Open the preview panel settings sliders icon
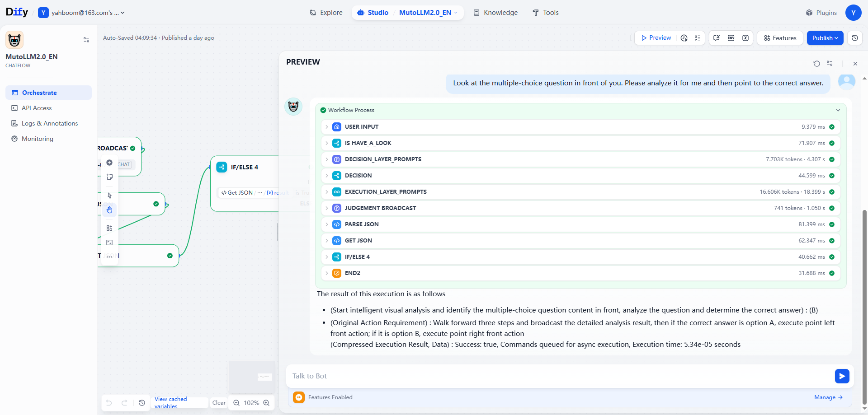This screenshot has width=868, height=415. (830, 64)
